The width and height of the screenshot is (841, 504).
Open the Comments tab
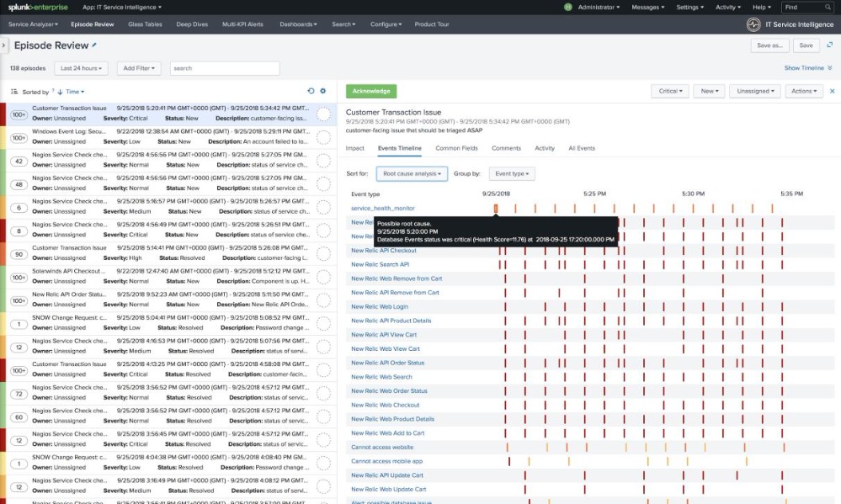(x=506, y=148)
